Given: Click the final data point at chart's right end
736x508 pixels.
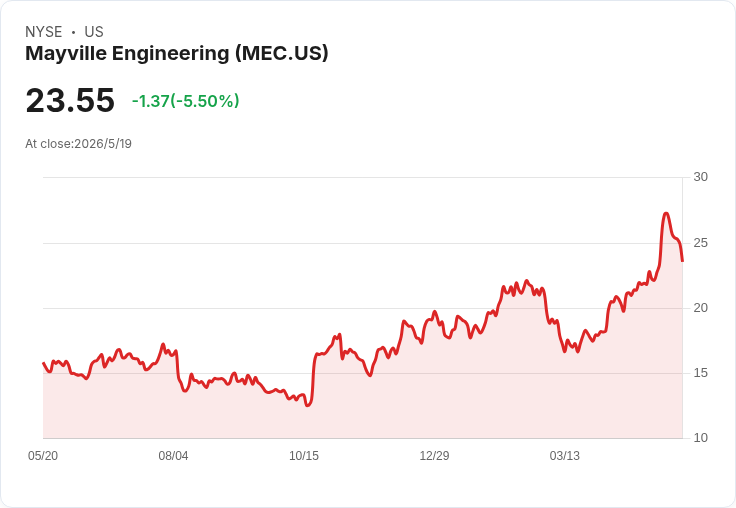Looking at the screenshot, I should tap(682, 261).
